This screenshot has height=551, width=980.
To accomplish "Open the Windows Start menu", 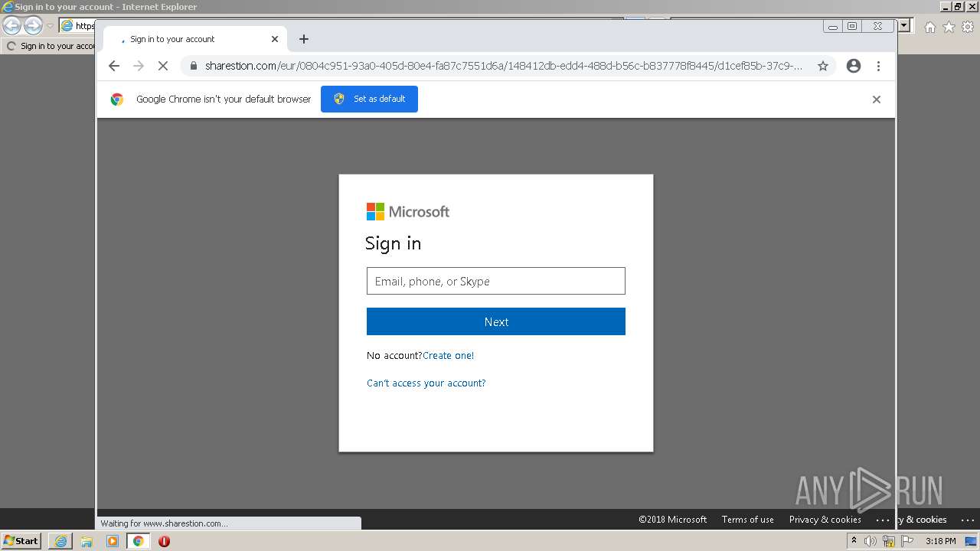I will 21,540.
